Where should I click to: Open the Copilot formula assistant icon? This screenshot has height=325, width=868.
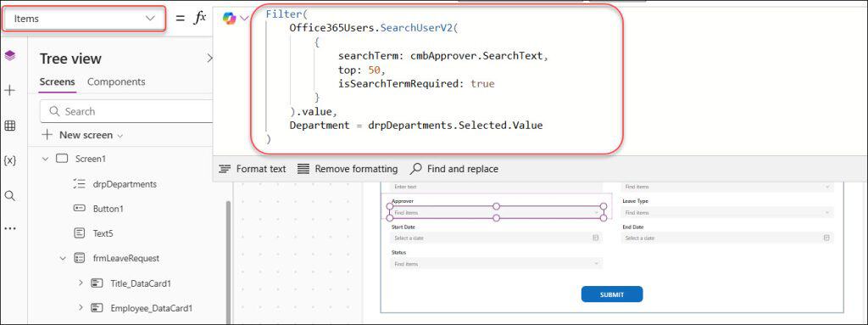(229, 18)
